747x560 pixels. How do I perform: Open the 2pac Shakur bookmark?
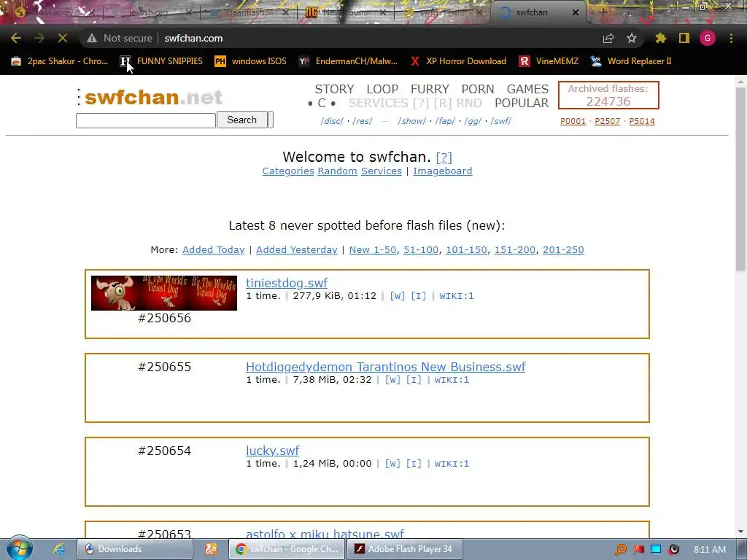coord(60,61)
